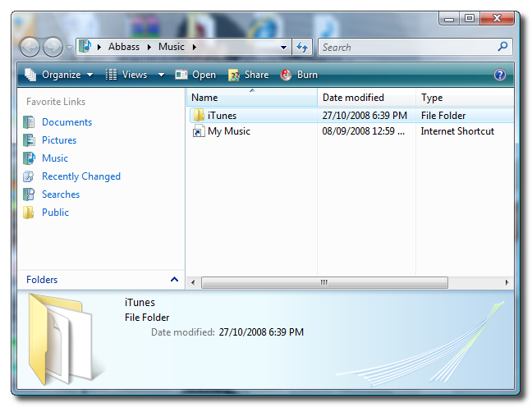Open the Help question mark icon
The width and height of the screenshot is (532, 407).
tap(500, 75)
